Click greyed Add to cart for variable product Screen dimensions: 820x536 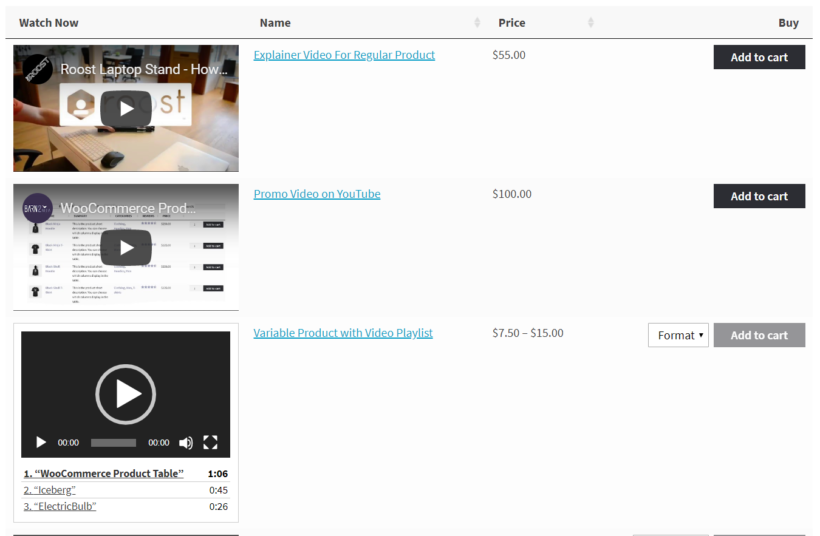[759, 335]
